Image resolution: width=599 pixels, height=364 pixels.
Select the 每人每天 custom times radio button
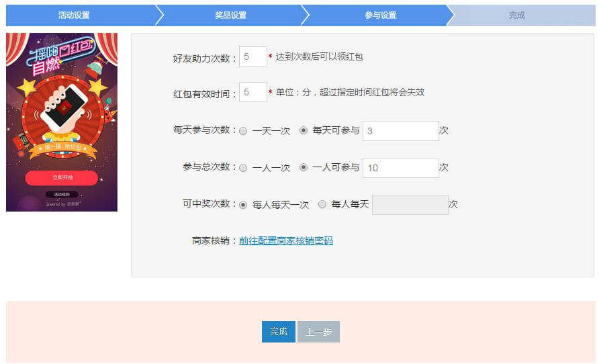coord(322,205)
